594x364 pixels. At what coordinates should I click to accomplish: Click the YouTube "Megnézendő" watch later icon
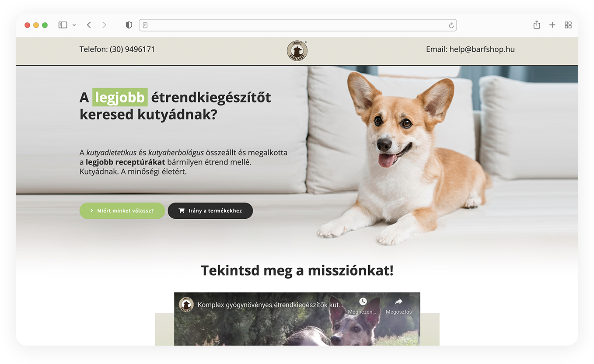tap(363, 302)
